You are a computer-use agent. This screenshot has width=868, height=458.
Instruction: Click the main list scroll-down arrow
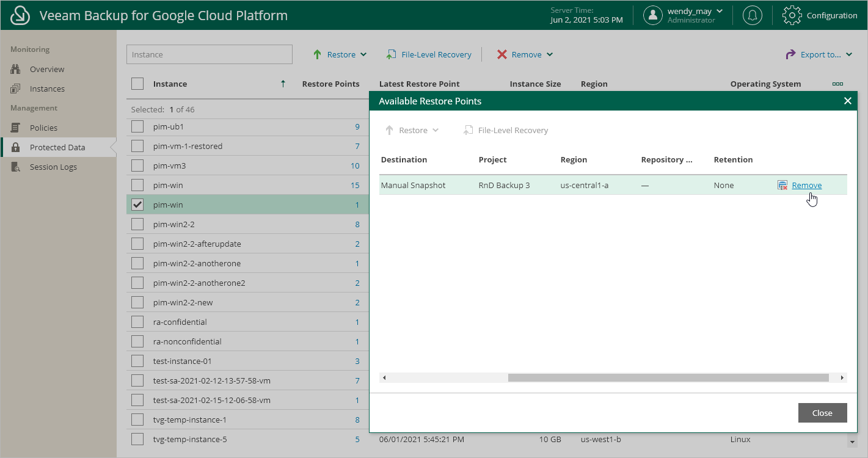(852, 442)
